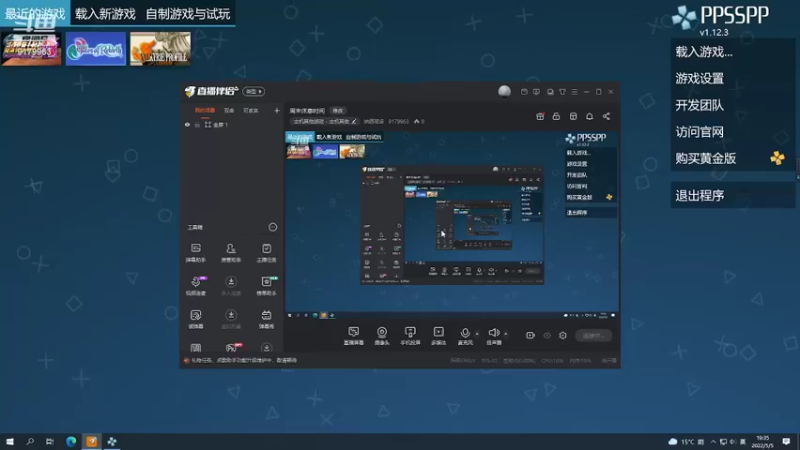800x450 pixels.
Task: Edit the stream category with pencil icon
Action: (x=354, y=121)
